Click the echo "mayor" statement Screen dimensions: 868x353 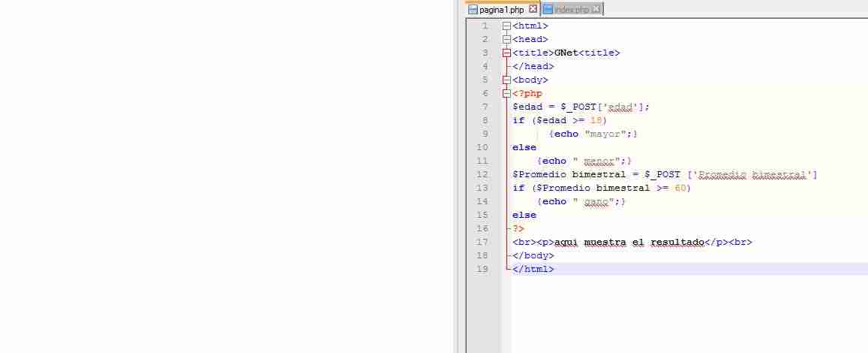593,134
